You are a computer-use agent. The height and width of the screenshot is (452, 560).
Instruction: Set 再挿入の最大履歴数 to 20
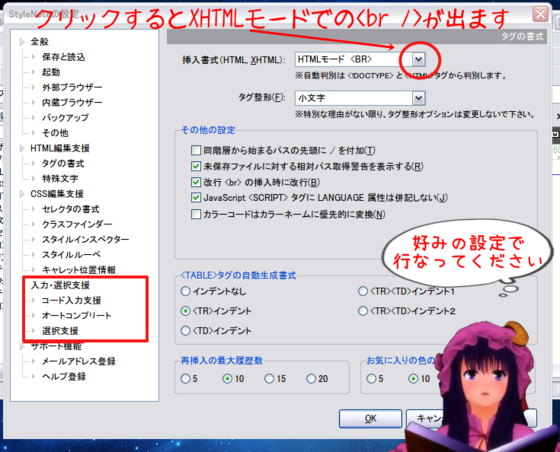(x=311, y=378)
